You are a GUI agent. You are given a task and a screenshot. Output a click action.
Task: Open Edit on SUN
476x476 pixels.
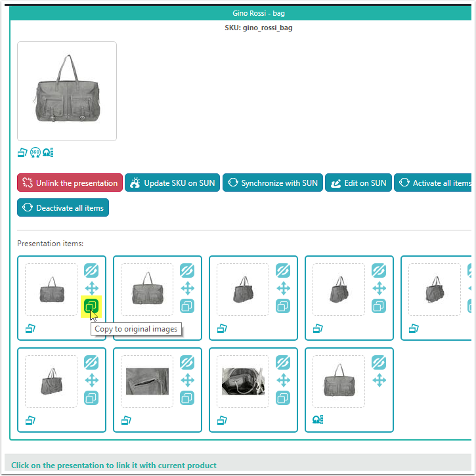tap(358, 183)
